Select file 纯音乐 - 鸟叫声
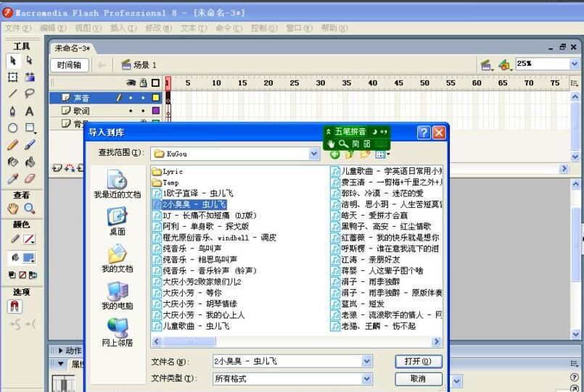Viewport: 584px width, 392px height. click(187, 249)
